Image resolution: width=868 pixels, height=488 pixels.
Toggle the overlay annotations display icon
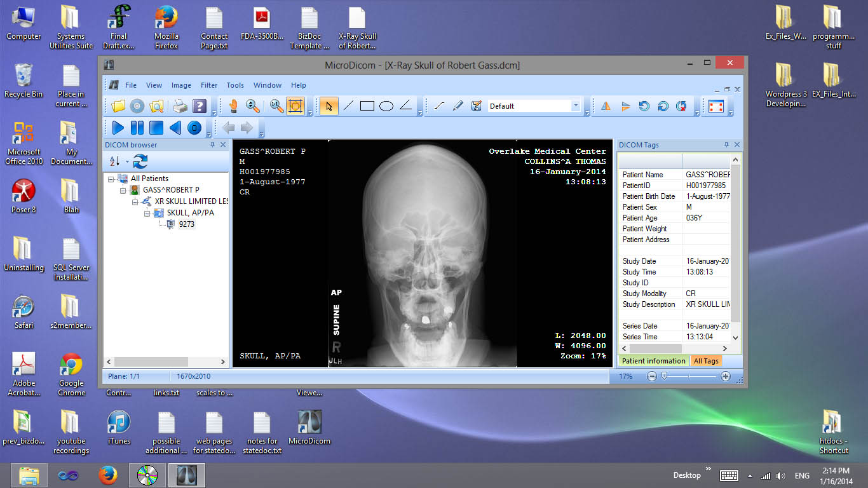point(716,106)
